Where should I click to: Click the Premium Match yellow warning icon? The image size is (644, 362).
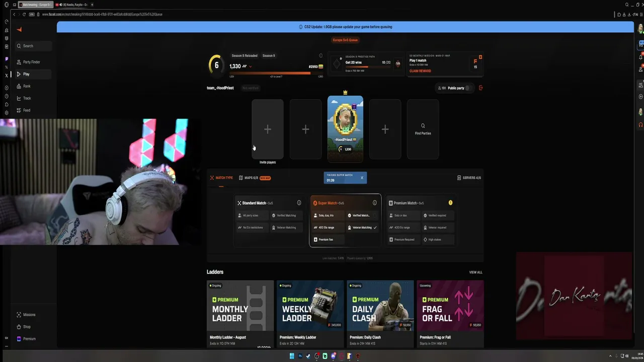click(x=450, y=203)
